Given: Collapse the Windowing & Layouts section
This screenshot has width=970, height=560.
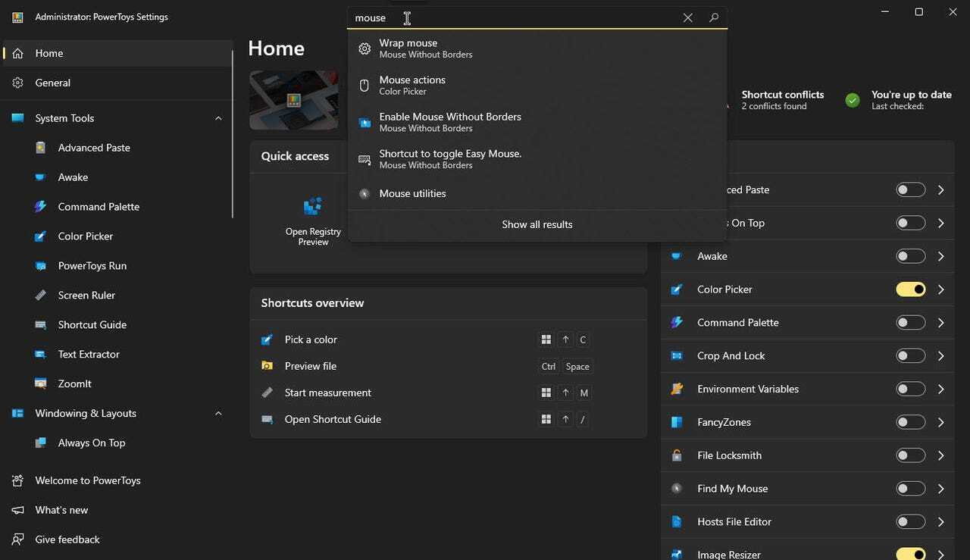Looking at the screenshot, I should click(218, 413).
